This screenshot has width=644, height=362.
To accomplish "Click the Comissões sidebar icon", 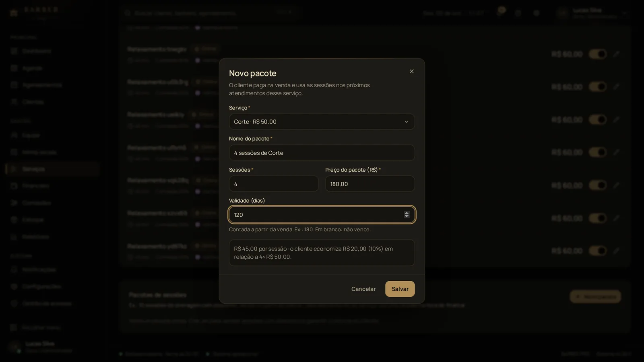I will point(14,203).
